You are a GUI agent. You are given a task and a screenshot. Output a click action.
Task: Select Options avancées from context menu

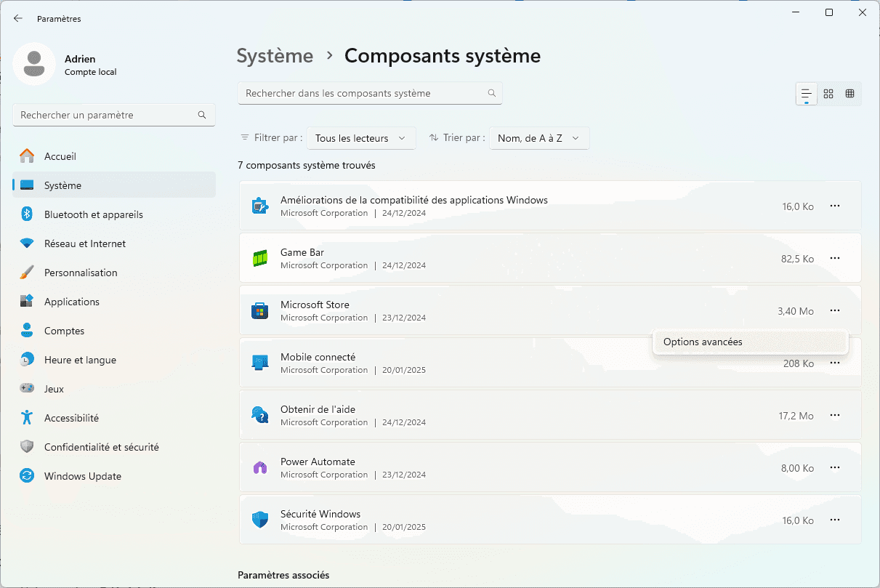tap(751, 342)
